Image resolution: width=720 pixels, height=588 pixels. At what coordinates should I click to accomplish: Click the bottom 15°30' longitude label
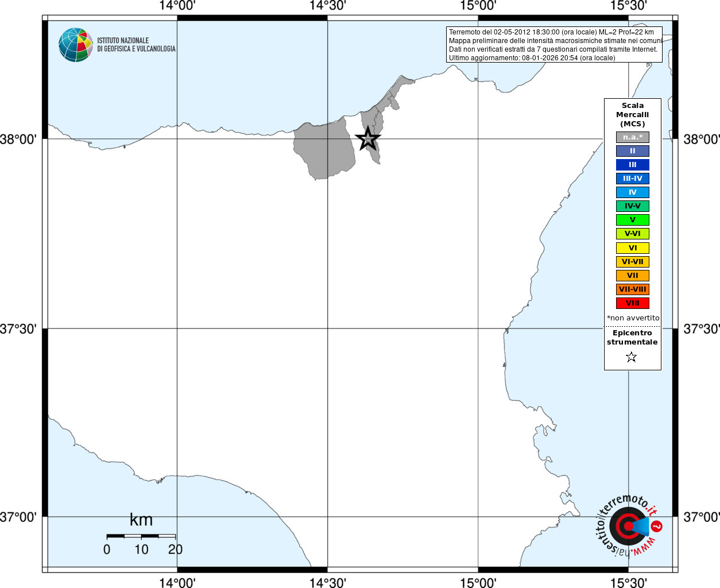628,583
